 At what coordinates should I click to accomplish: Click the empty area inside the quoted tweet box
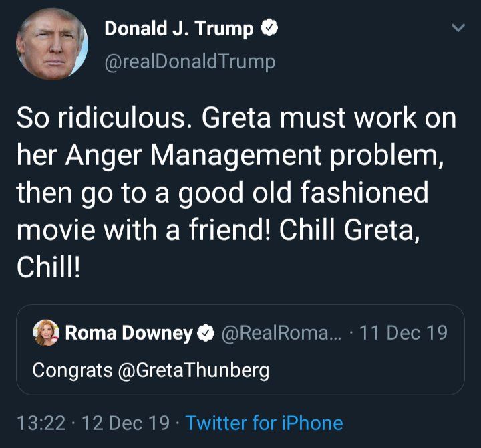(368, 370)
